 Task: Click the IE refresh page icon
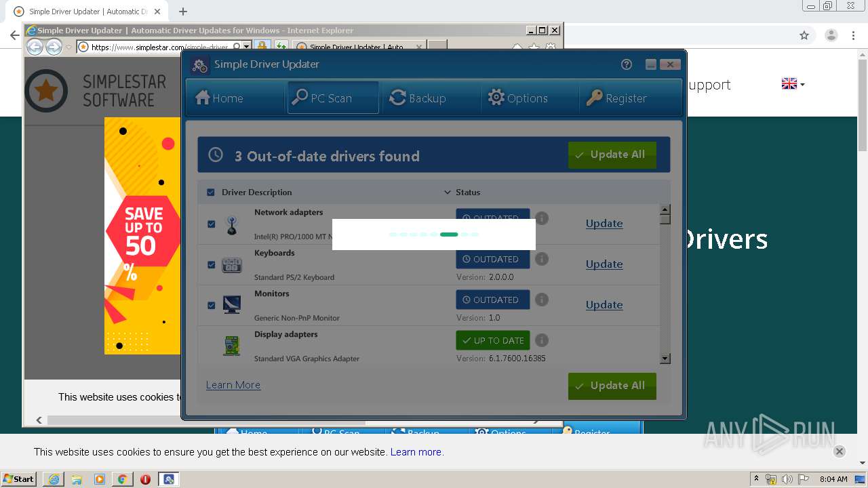click(280, 46)
